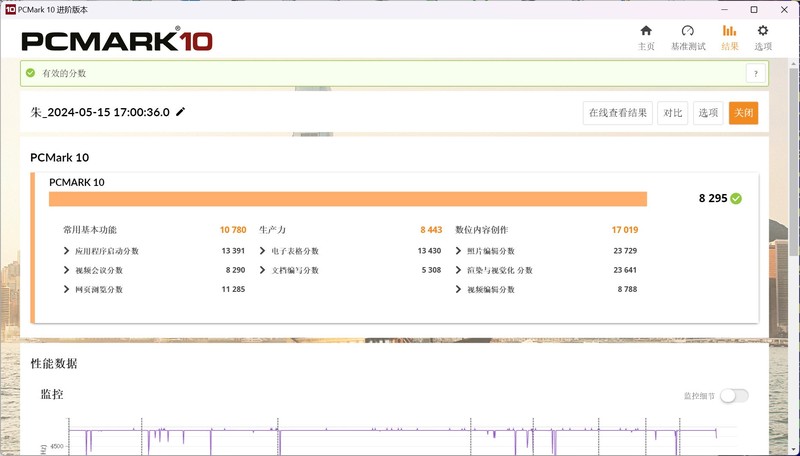Open the 基准测试 benchmark gauge icon
The image size is (800, 456).
point(688,31)
